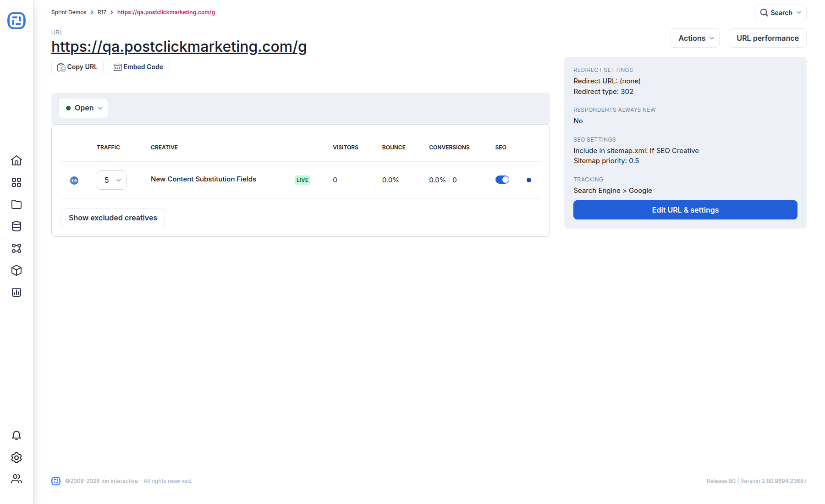Click Embed Code button

click(x=138, y=67)
